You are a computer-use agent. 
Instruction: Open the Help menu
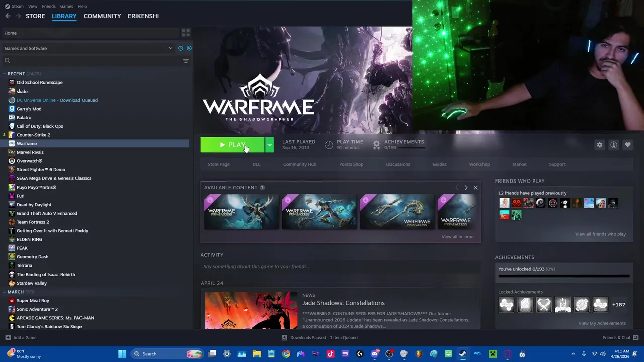point(82,6)
